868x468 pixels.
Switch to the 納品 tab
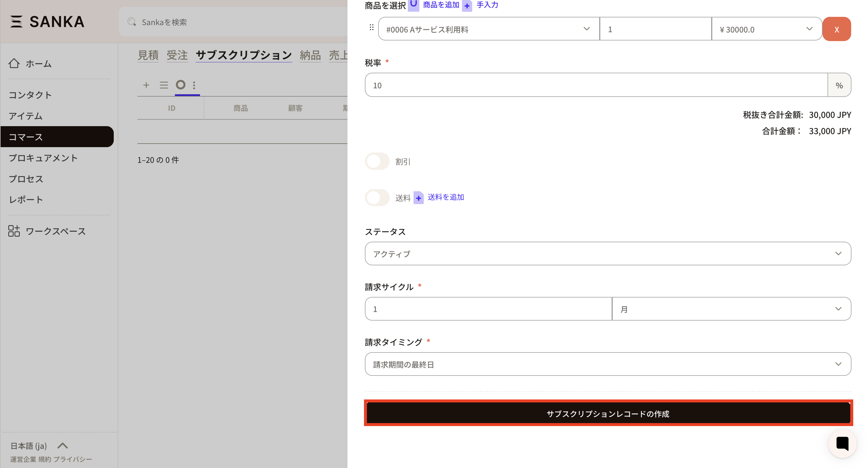click(x=310, y=55)
